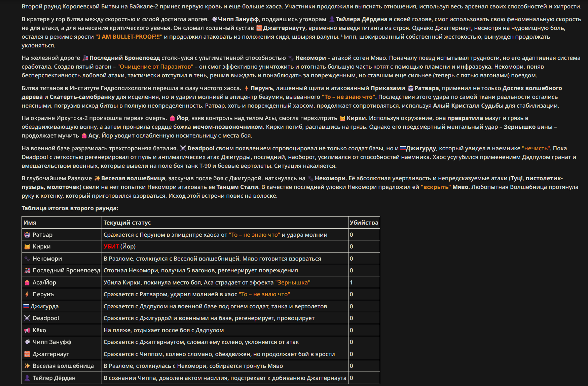Image resolution: width=588 pixels, height=386 pixels.
Task: Click the red УБИТ status text
Action: tap(111, 246)
